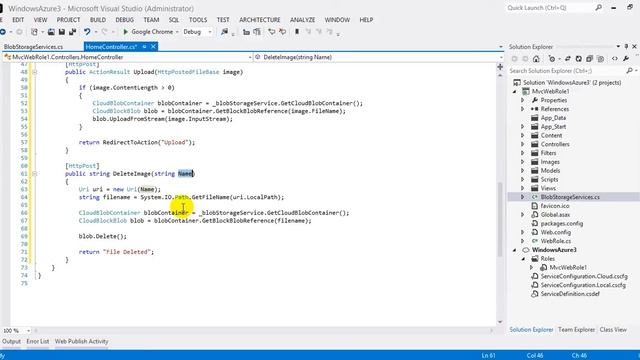Open the ARCHITECTURE menu
Image resolution: width=640 pixels, height=360 pixels.
point(260,20)
